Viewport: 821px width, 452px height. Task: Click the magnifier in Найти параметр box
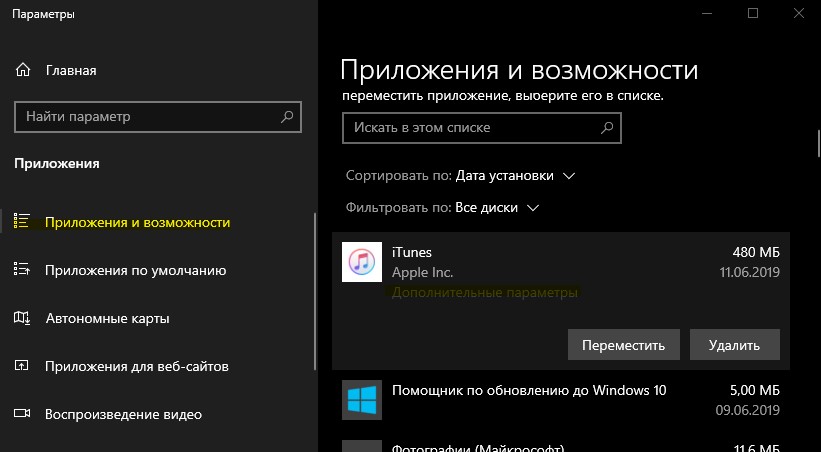click(287, 116)
